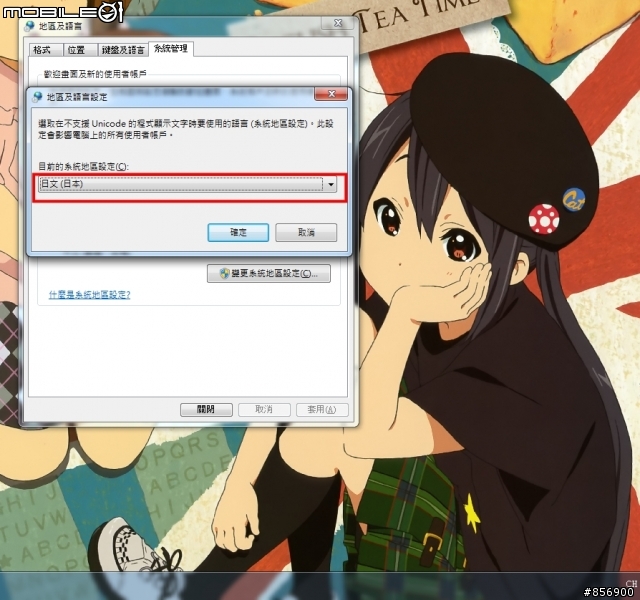The image size is (640, 600).
Task: Click the shield icon on the 變更系統地區設定 button
Action: [224, 273]
